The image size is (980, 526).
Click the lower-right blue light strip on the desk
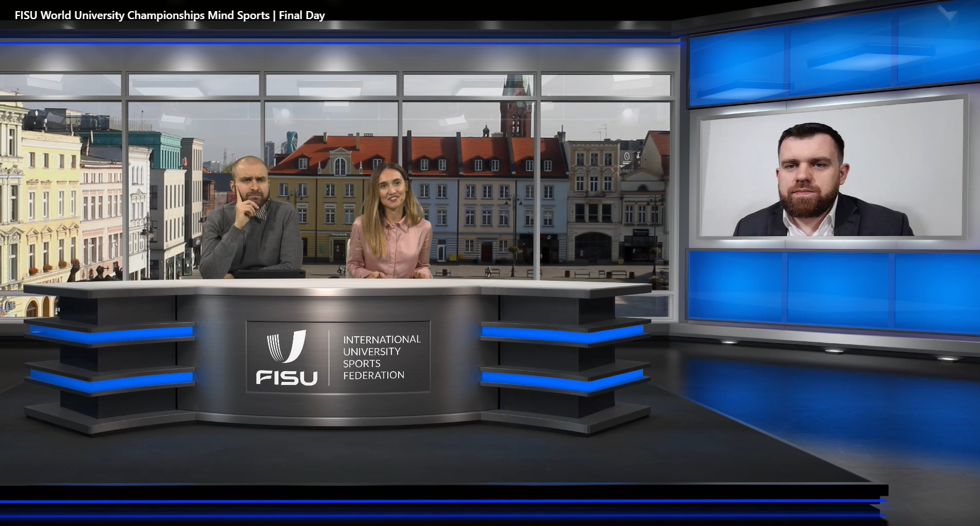click(x=562, y=378)
